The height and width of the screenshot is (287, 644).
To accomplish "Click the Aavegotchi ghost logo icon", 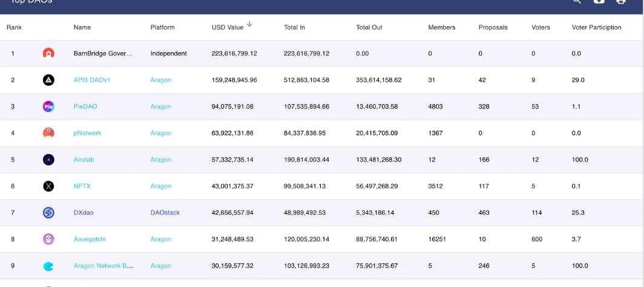I will [48, 239].
